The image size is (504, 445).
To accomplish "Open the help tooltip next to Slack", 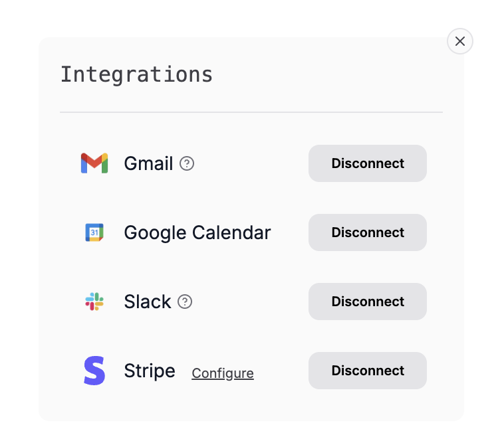I will tap(186, 302).
